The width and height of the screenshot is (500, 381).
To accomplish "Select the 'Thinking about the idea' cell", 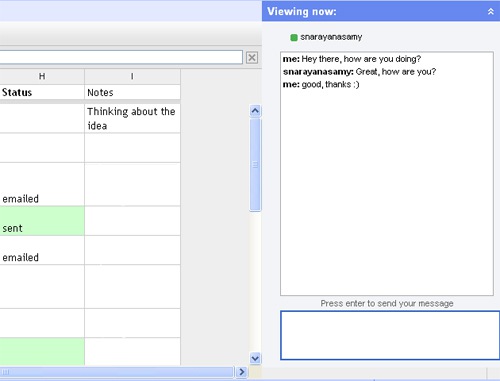I will [x=132, y=118].
